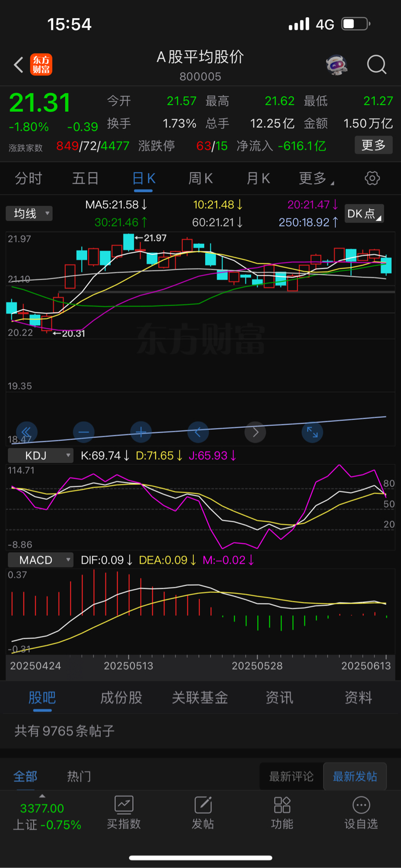
Task: Open the 更多 period dropdown tab
Action: pos(316,179)
